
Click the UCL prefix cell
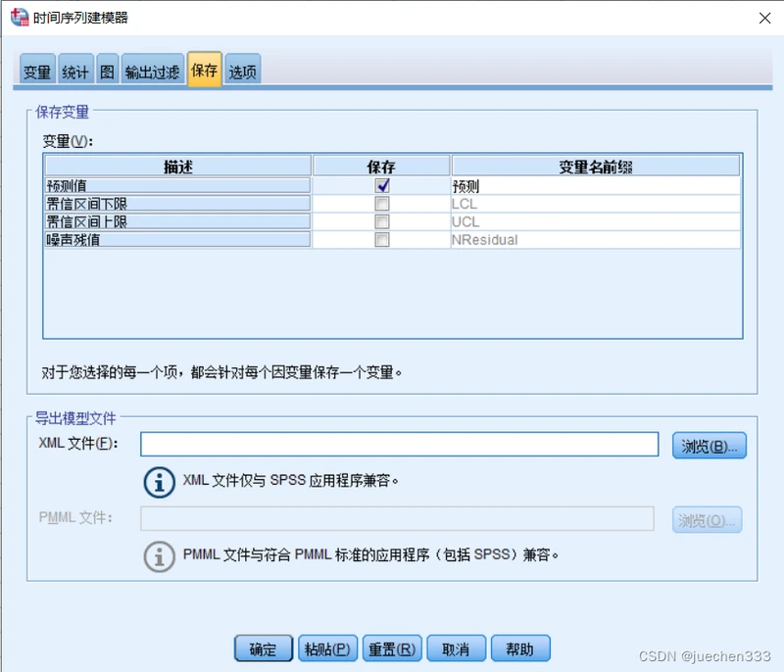596,221
